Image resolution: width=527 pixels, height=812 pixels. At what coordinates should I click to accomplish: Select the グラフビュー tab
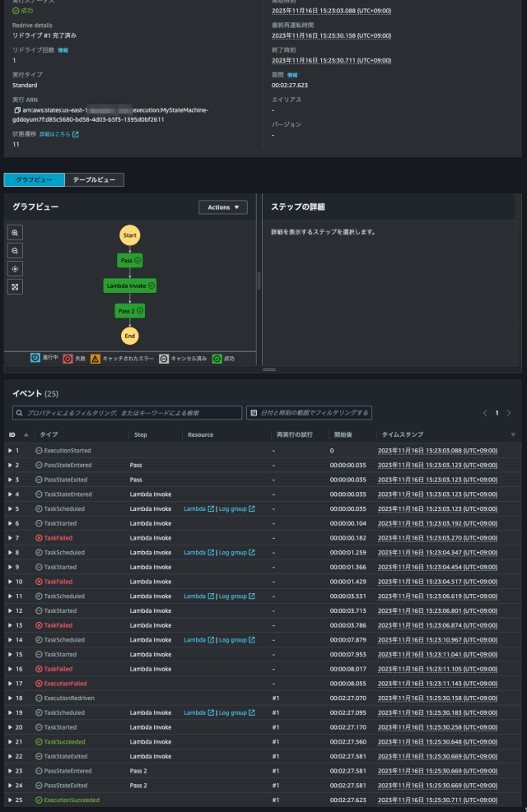(34, 179)
